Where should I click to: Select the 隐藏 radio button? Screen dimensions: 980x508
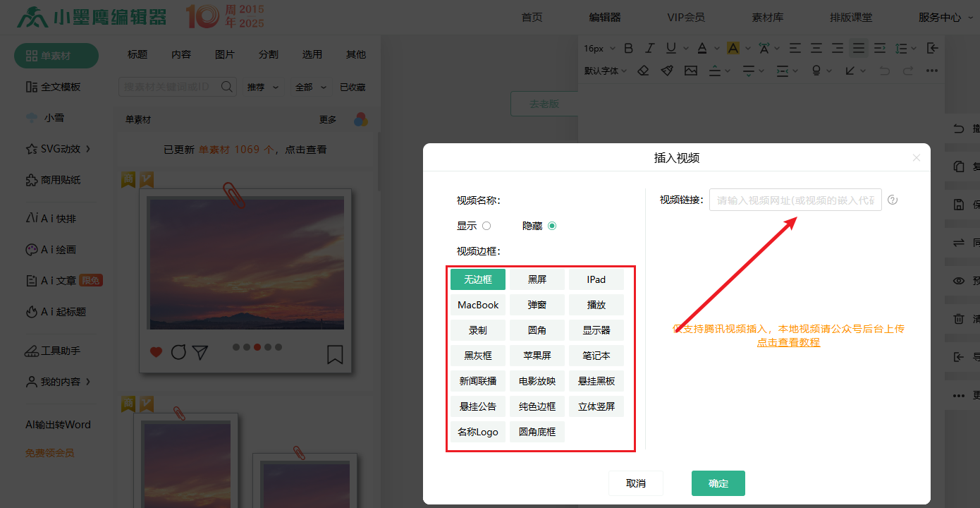pyautogui.click(x=552, y=226)
